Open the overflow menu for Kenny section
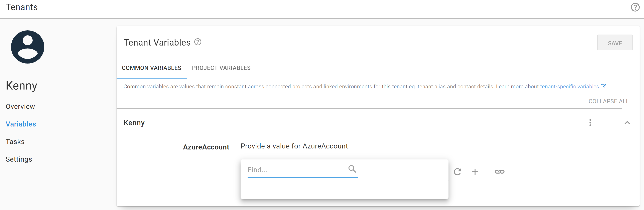This screenshot has height=210, width=644. [x=590, y=122]
